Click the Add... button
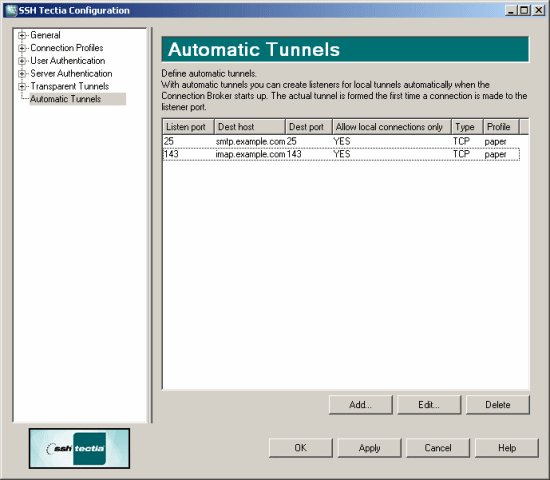Screen dimensions: 550x480 tap(360, 405)
